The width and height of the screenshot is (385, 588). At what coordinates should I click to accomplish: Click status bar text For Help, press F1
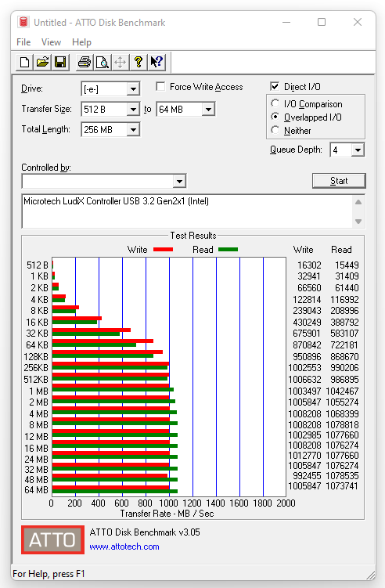click(49, 574)
